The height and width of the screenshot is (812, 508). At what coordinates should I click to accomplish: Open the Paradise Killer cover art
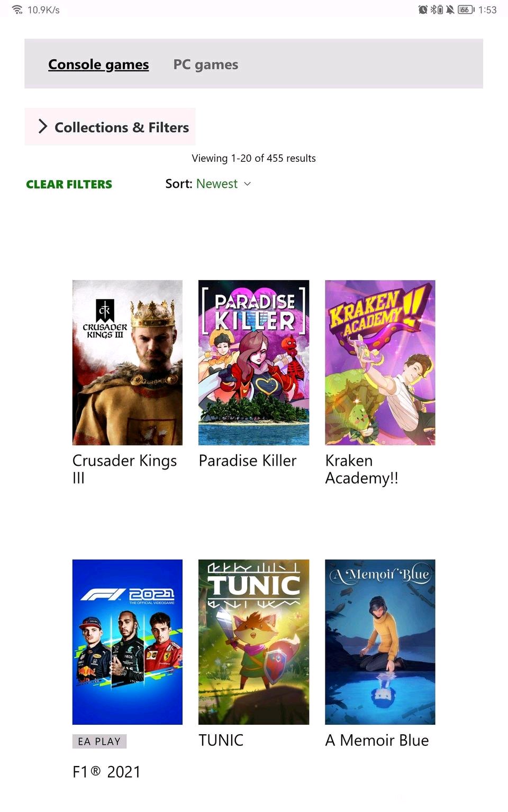click(253, 363)
